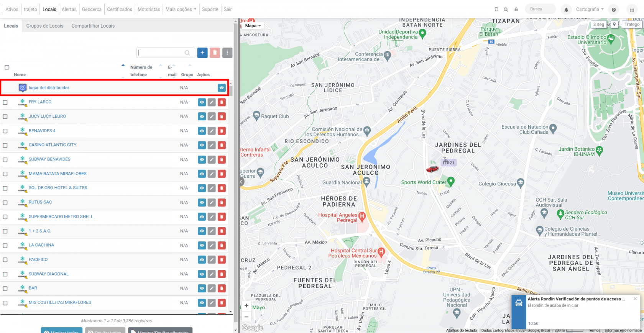Click the map pin button near Tráfego
This screenshot has height=333, width=644.
tap(614, 25)
